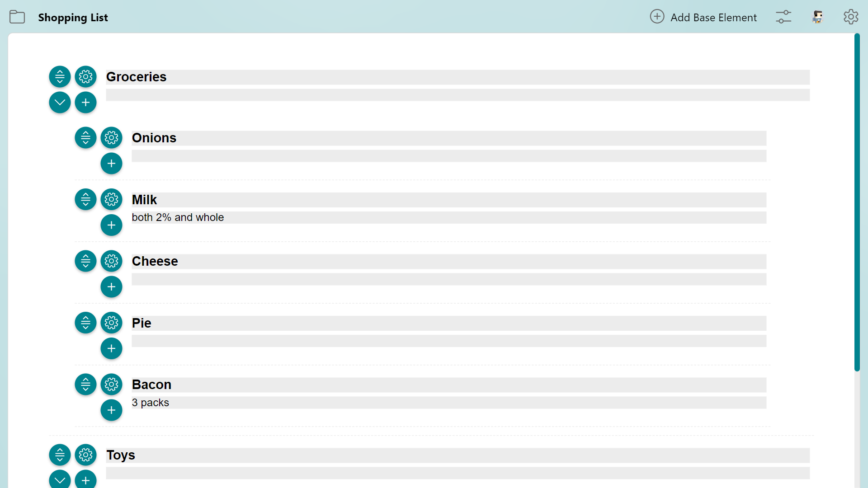
Task: Click the Cheese reorder handle icon
Action: pos(85,261)
